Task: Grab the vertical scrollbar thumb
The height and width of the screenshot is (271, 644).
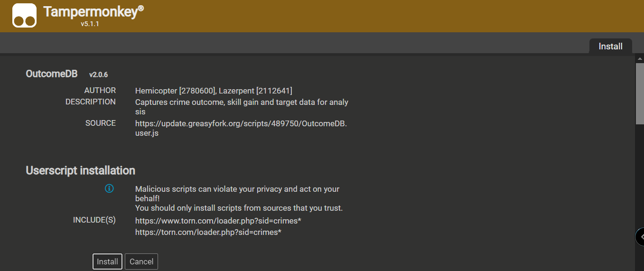Action: (640, 93)
